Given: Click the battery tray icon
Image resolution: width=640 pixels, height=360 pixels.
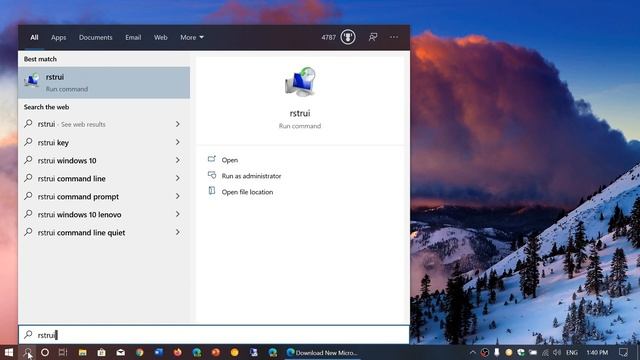Looking at the screenshot, I should (533, 352).
